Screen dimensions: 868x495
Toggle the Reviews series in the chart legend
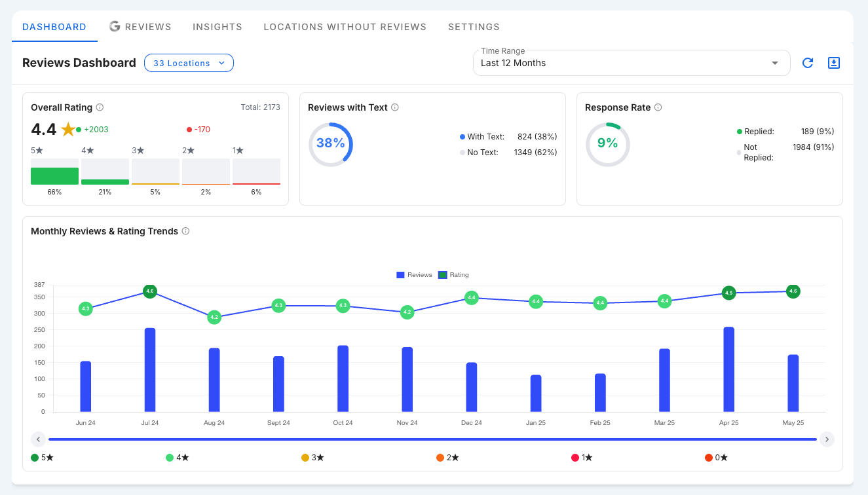tap(413, 275)
